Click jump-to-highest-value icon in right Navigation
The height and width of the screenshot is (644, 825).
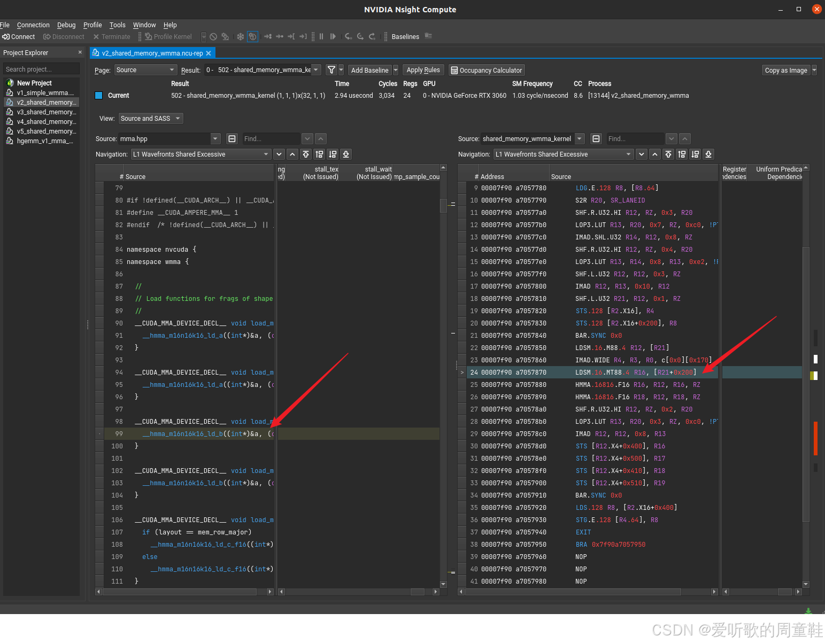coord(668,154)
